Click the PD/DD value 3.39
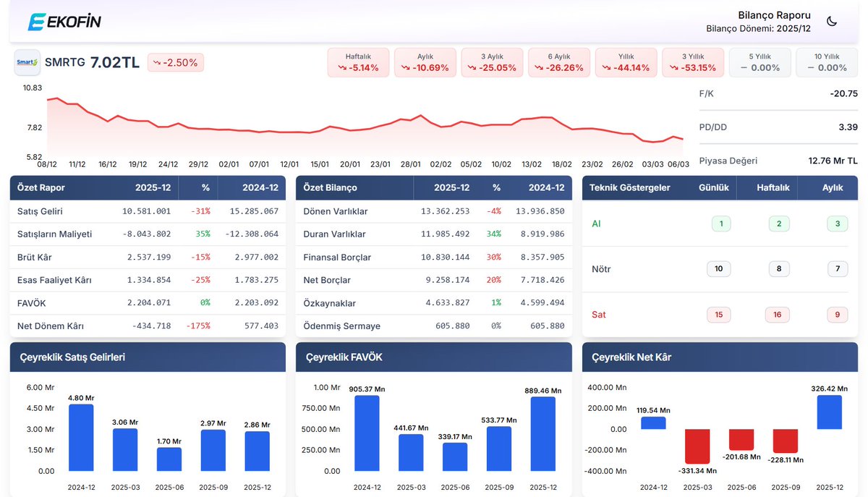The width and height of the screenshot is (868, 497). (x=848, y=127)
